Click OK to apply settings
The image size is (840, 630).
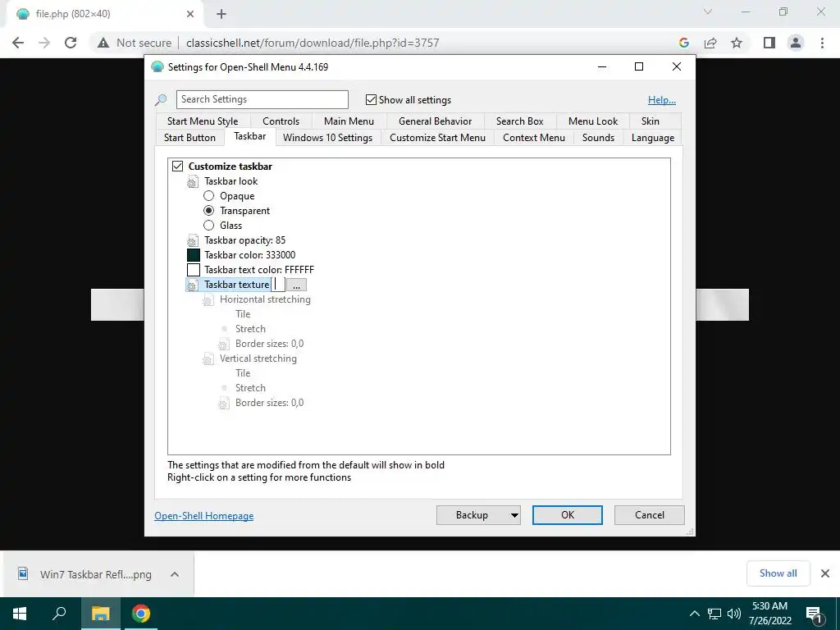pos(568,515)
